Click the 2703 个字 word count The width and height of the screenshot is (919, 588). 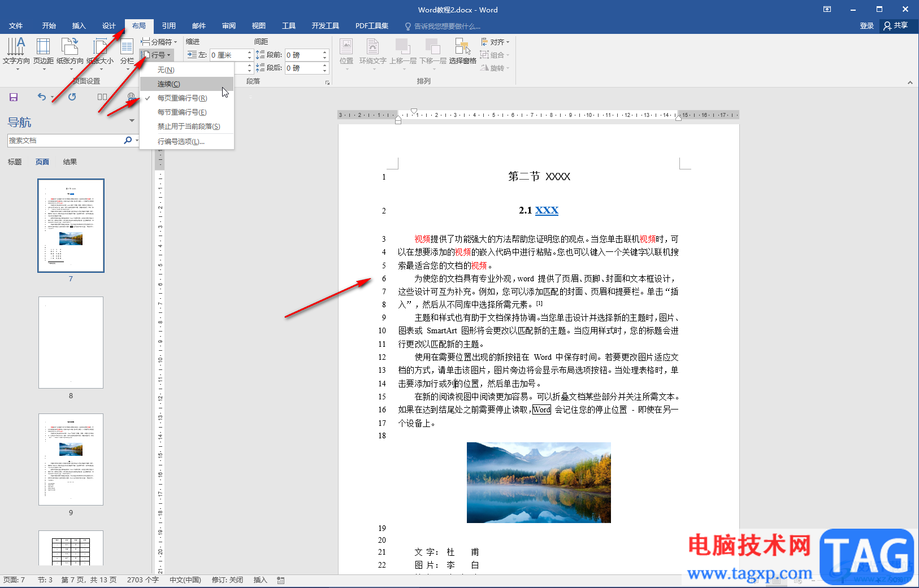pos(143,580)
